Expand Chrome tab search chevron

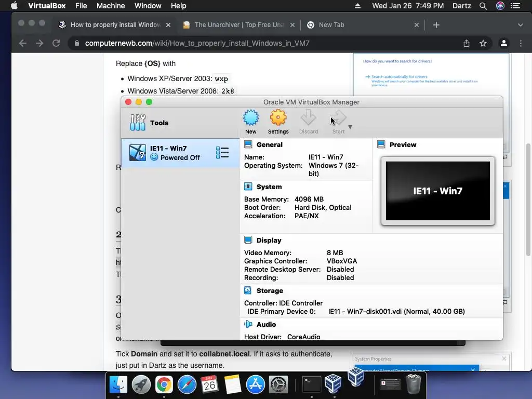pyautogui.click(x=521, y=25)
